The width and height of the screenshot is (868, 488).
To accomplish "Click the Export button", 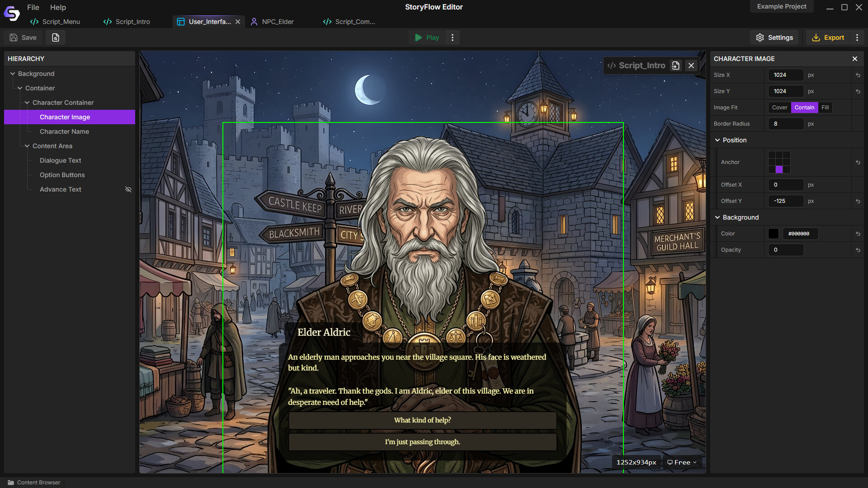I will pyautogui.click(x=828, y=37).
